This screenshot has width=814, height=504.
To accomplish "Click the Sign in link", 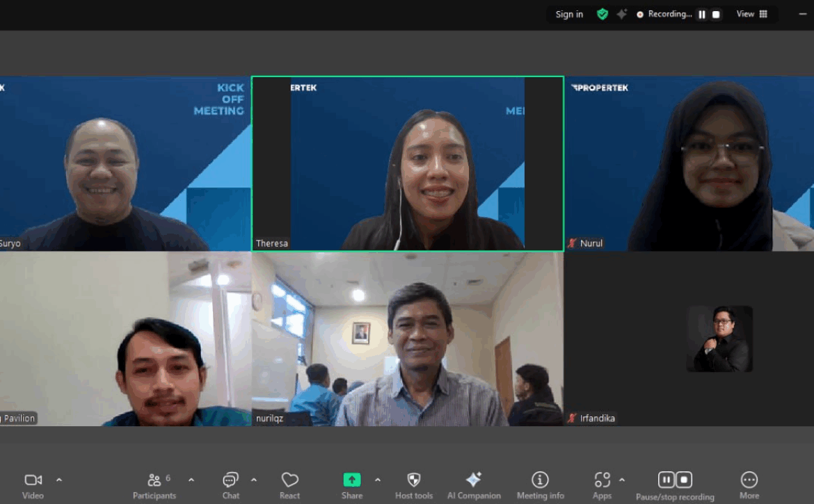I will pyautogui.click(x=569, y=15).
